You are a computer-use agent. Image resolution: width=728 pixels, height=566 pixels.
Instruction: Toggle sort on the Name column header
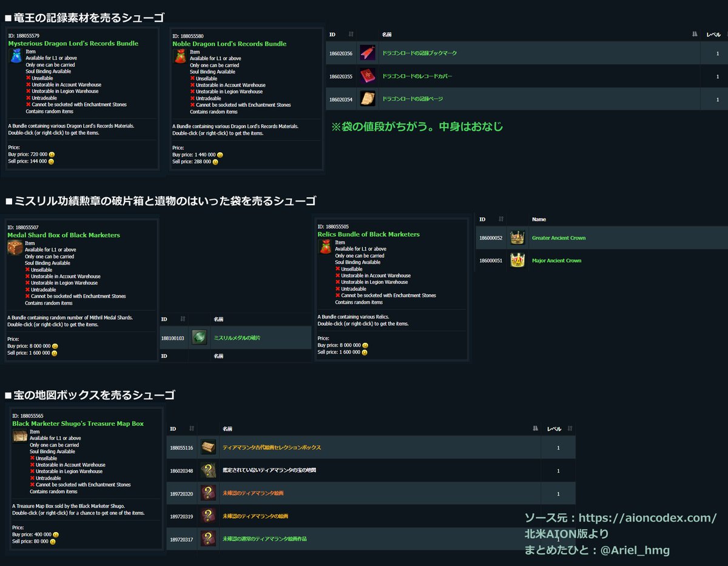tap(539, 219)
